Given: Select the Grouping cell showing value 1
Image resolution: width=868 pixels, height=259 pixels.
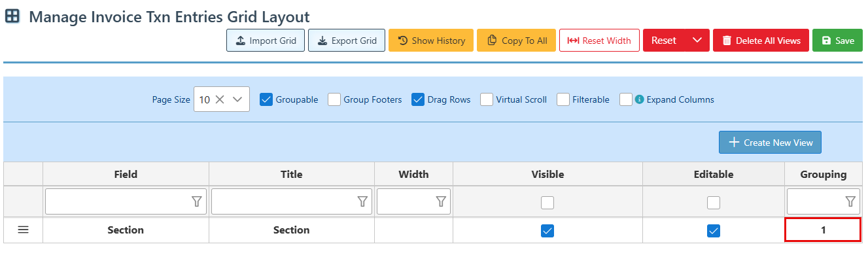Looking at the screenshot, I should 824,230.
